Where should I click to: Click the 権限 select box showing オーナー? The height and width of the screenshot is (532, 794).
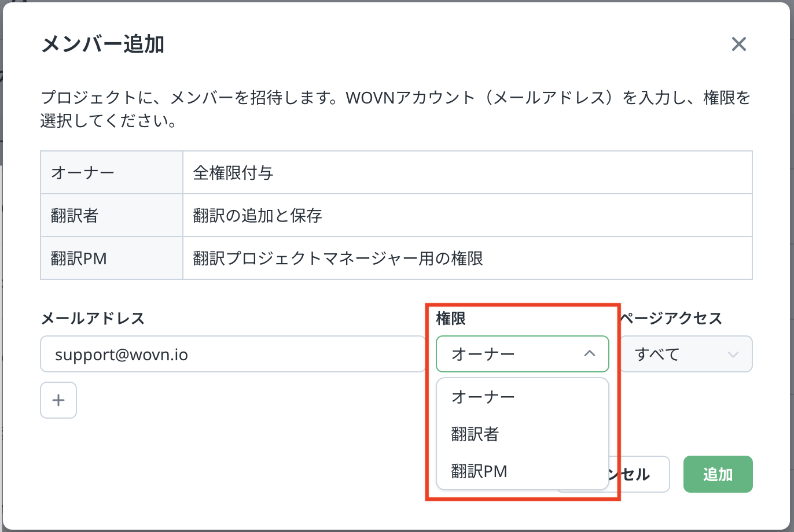pyautogui.click(x=509, y=353)
